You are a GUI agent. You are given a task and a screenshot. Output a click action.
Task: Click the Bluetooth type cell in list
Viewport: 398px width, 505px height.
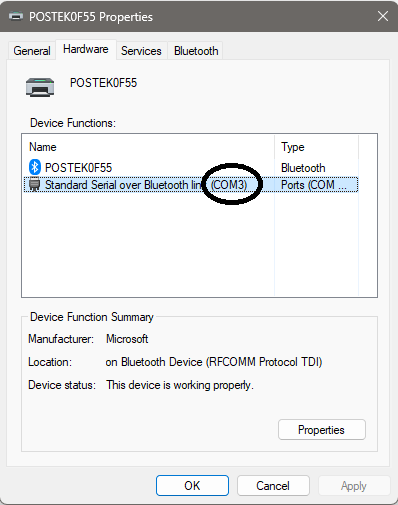point(303,168)
